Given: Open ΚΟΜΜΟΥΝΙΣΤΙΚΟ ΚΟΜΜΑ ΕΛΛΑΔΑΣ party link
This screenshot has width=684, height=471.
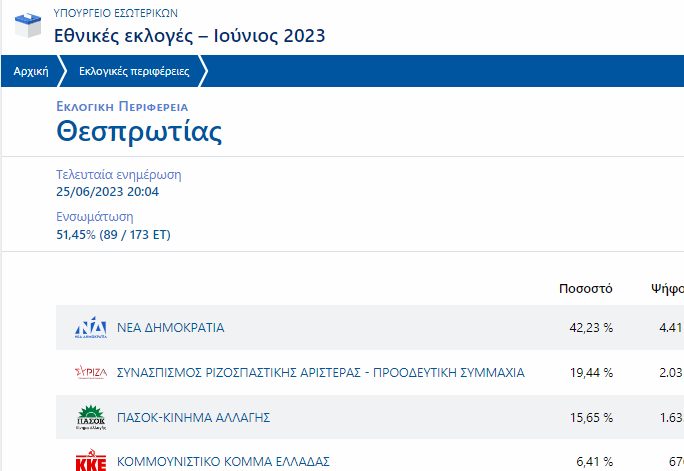Looking at the screenshot, I should coord(223,461).
